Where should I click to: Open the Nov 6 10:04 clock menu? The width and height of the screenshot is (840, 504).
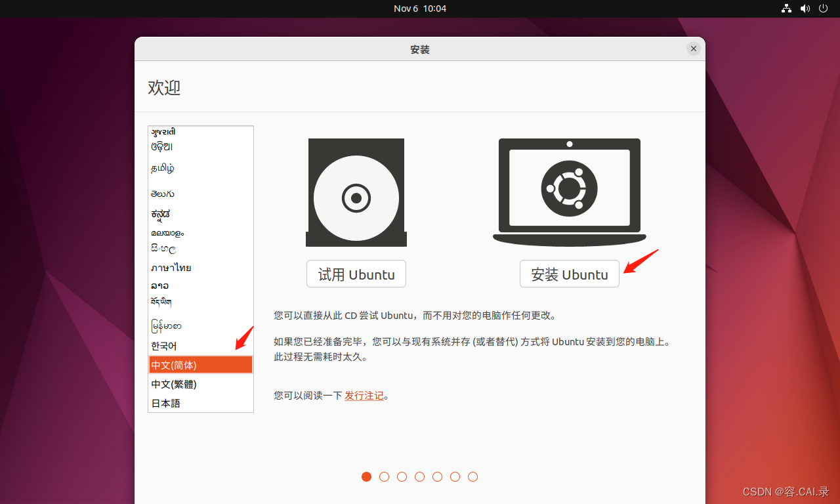pos(420,9)
